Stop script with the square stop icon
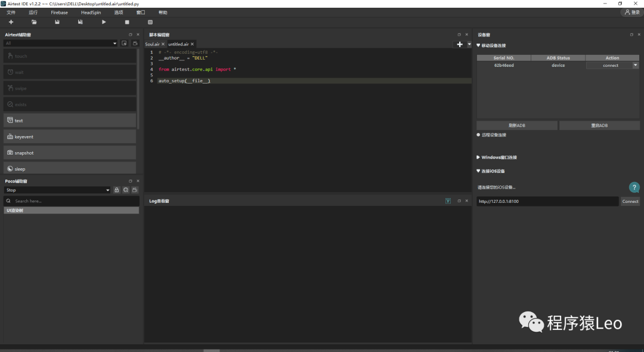 point(127,22)
